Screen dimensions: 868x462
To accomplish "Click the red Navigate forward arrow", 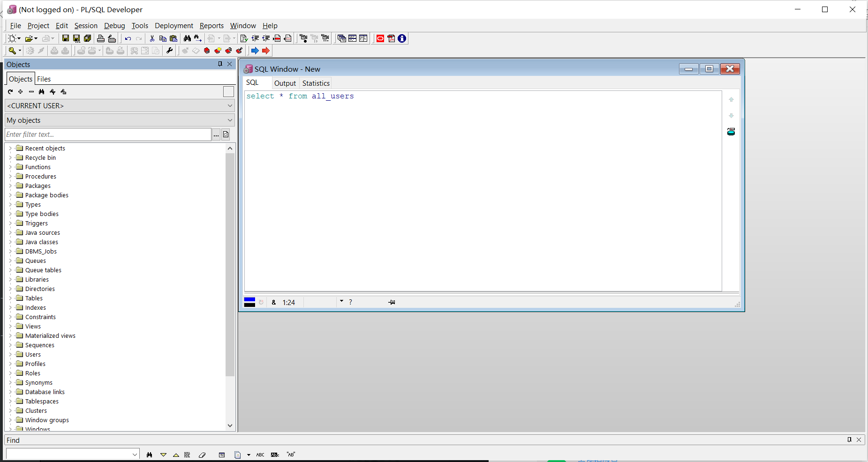I will [x=266, y=51].
